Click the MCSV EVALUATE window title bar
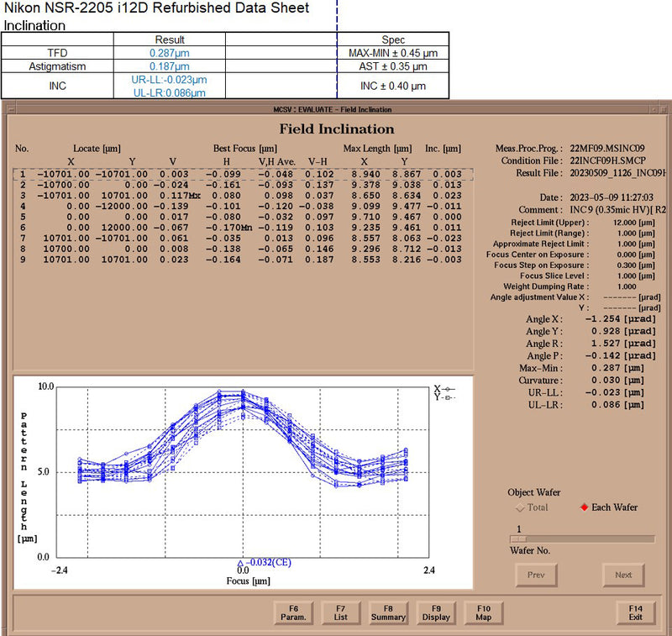 (x=332, y=109)
